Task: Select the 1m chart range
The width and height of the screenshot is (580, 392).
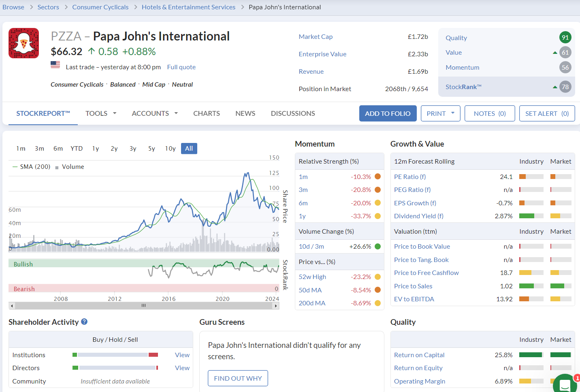Action: click(x=21, y=149)
